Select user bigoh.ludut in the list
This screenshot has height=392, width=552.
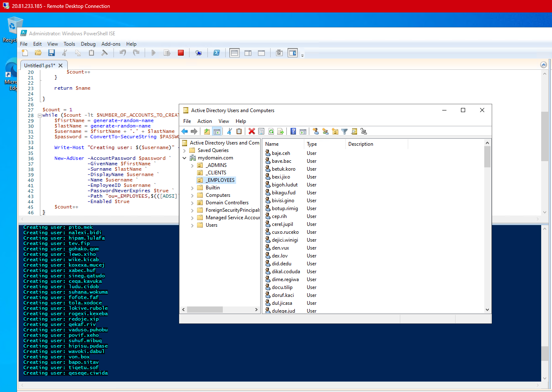(285, 185)
